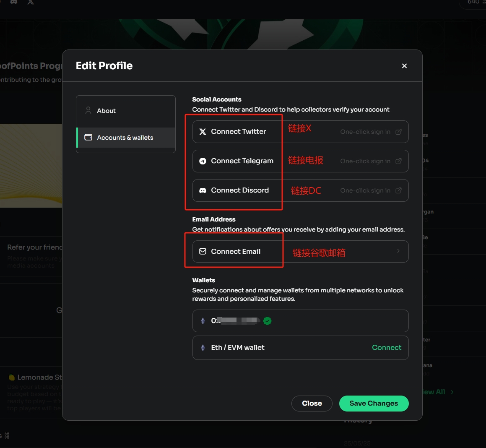Expand View All chevron behind the dialog
This screenshot has height=448, width=486.
452,392
